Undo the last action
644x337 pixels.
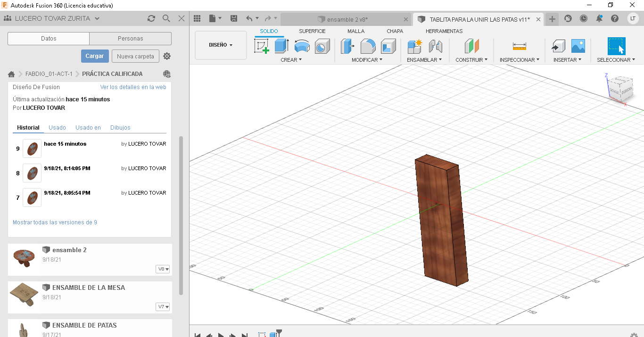point(249,18)
